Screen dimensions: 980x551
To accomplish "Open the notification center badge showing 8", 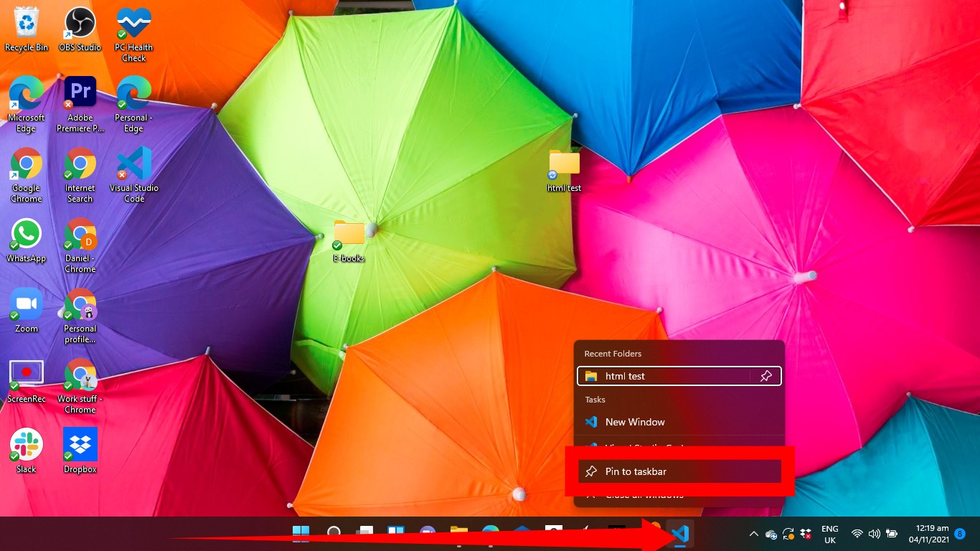I will 960,534.
